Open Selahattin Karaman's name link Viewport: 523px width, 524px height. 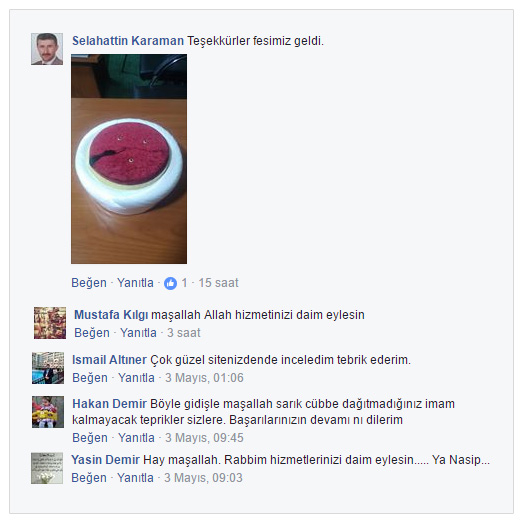(128, 41)
